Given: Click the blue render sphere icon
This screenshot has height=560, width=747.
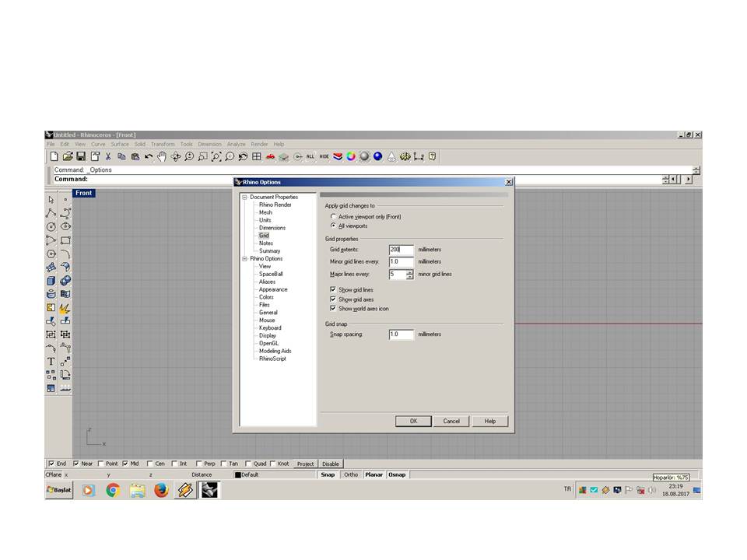Looking at the screenshot, I should tap(378, 156).
